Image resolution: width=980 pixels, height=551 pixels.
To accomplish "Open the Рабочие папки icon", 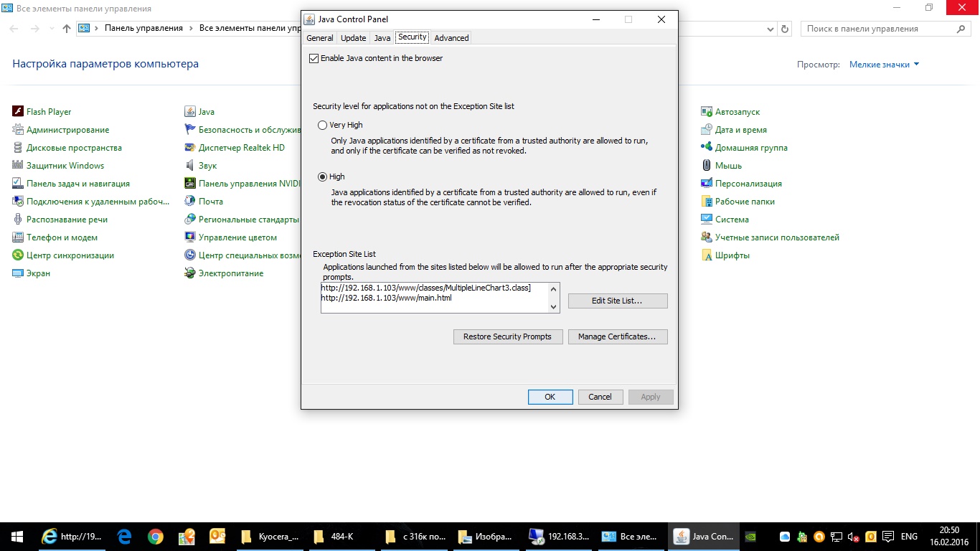I will (707, 201).
